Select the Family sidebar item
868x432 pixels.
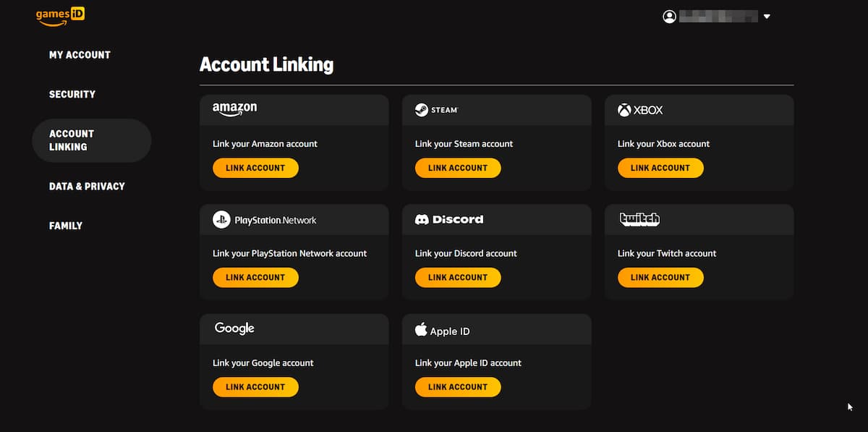(66, 226)
